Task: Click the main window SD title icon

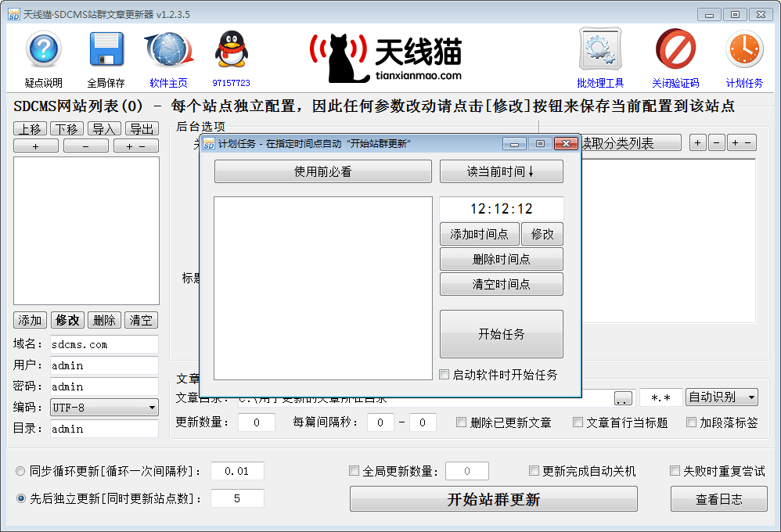Action: (13, 14)
